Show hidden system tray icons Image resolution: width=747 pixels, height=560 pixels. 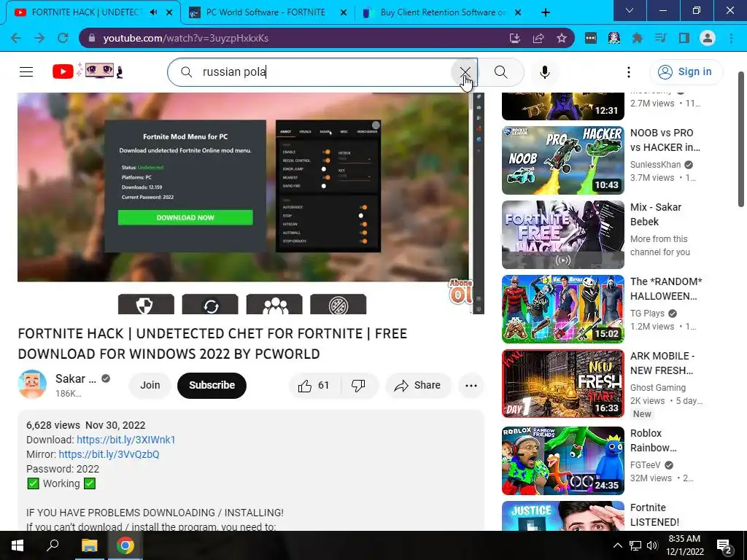click(x=617, y=545)
